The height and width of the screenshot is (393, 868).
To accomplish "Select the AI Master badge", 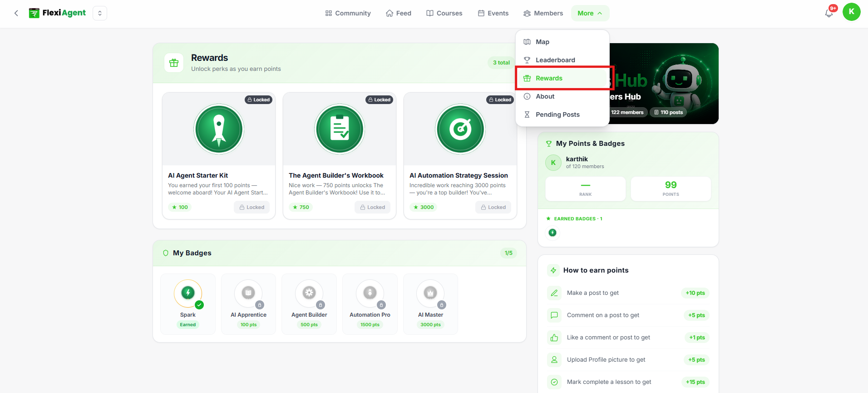I will [430, 304].
